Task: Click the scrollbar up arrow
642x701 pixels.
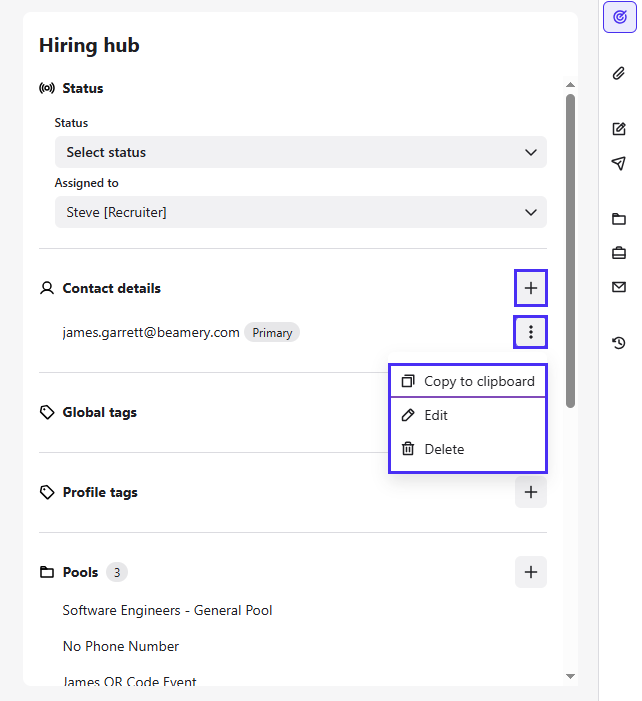Action: pyautogui.click(x=570, y=85)
